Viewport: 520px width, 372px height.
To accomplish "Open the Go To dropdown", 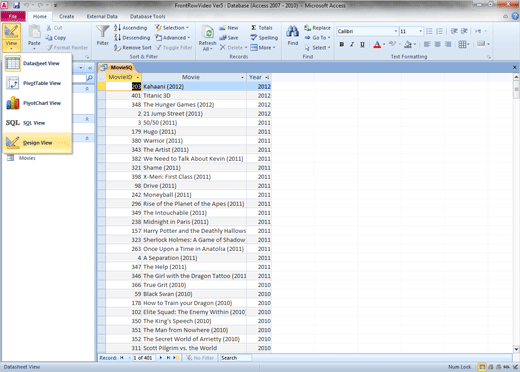I will 317,38.
